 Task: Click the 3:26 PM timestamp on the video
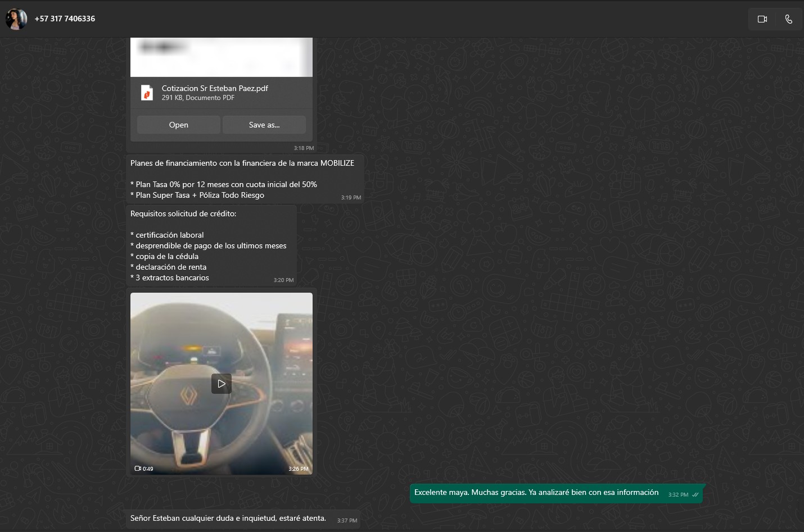click(299, 469)
